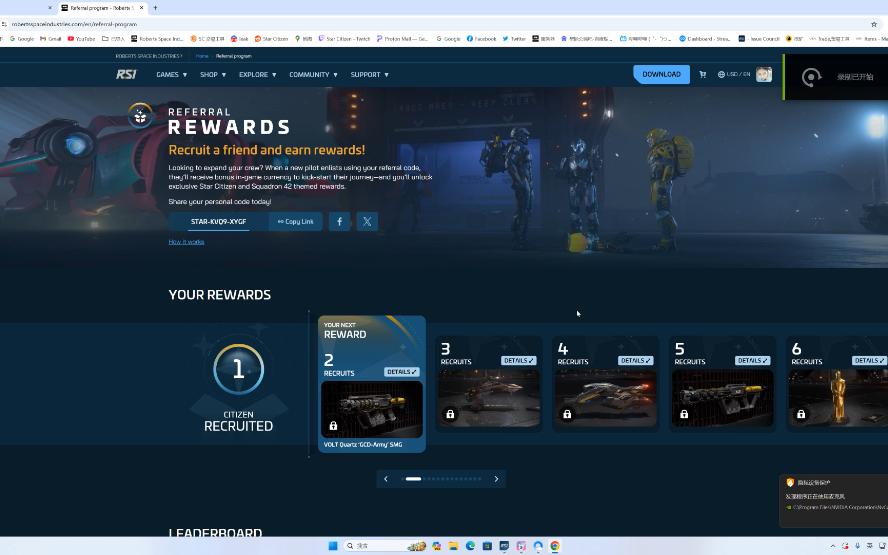
Task: Open the Proton Mail bookmark
Action: 402,39
